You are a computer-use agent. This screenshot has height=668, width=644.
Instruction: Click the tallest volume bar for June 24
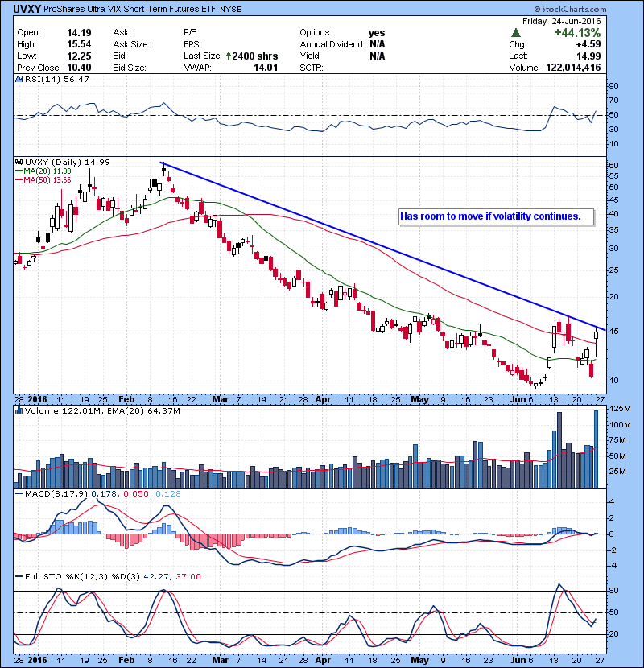click(x=596, y=448)
